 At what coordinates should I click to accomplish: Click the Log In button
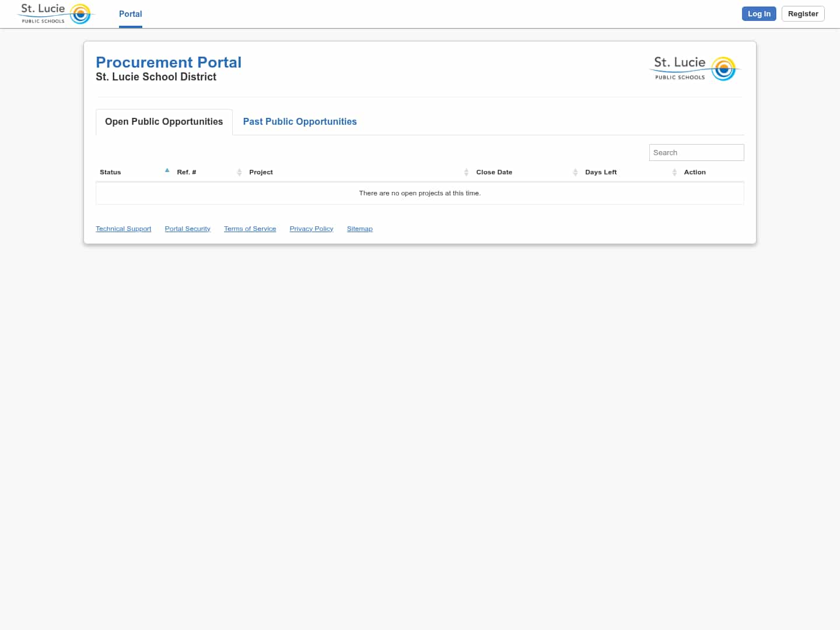[759, 13]
